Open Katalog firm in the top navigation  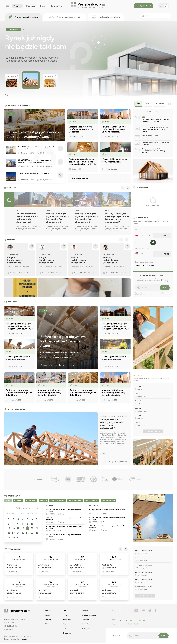[x=57, y=6]
